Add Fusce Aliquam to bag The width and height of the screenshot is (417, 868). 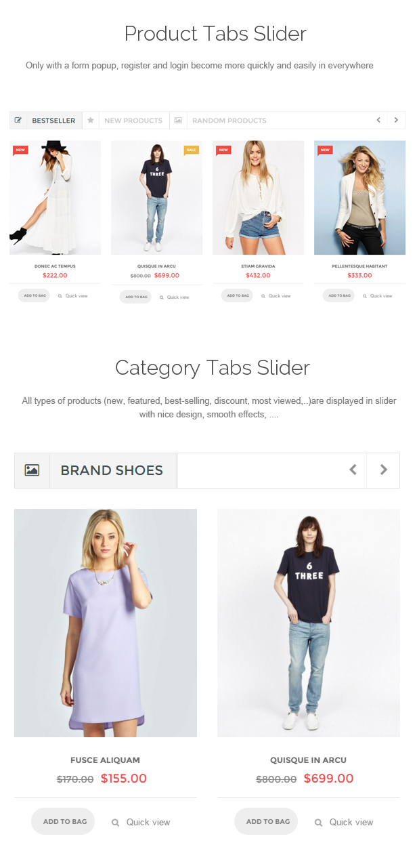(x=63, y=821)
